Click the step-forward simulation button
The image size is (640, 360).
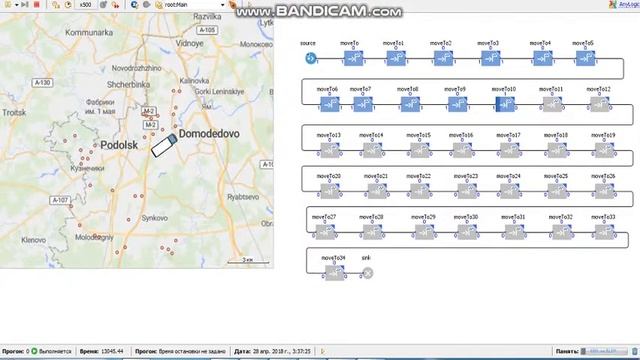pos(24,4)
